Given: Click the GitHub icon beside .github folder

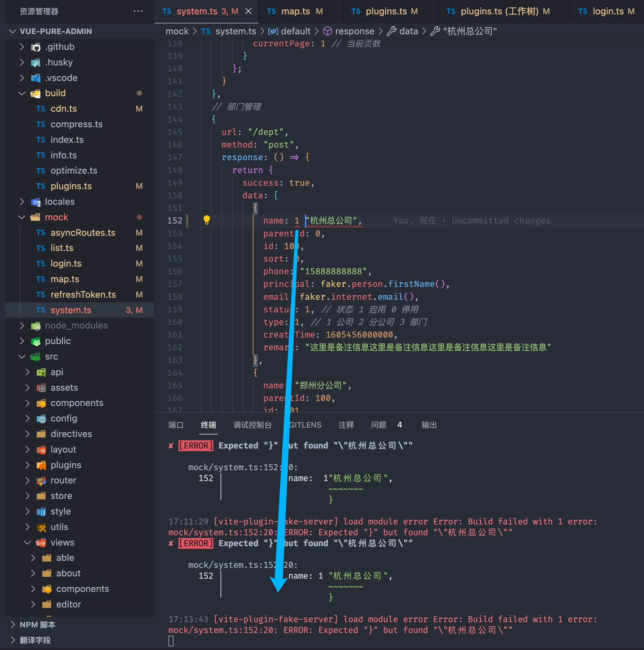Looking at the screenshot, I should click(x=36, y=47).
